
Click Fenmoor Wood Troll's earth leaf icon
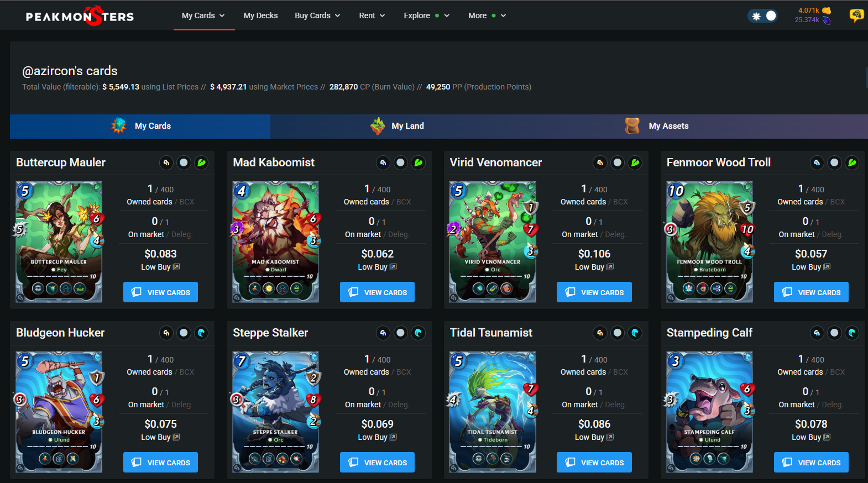coord(853,162)
